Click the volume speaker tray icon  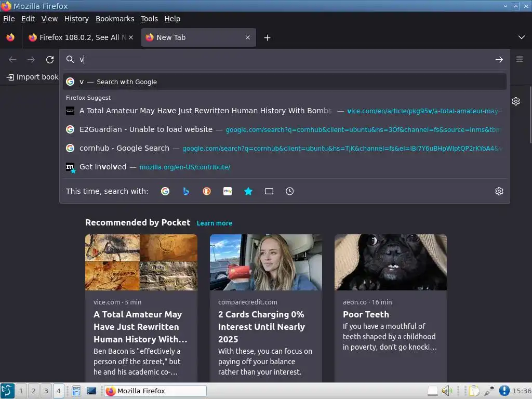(x=447, y=391)
